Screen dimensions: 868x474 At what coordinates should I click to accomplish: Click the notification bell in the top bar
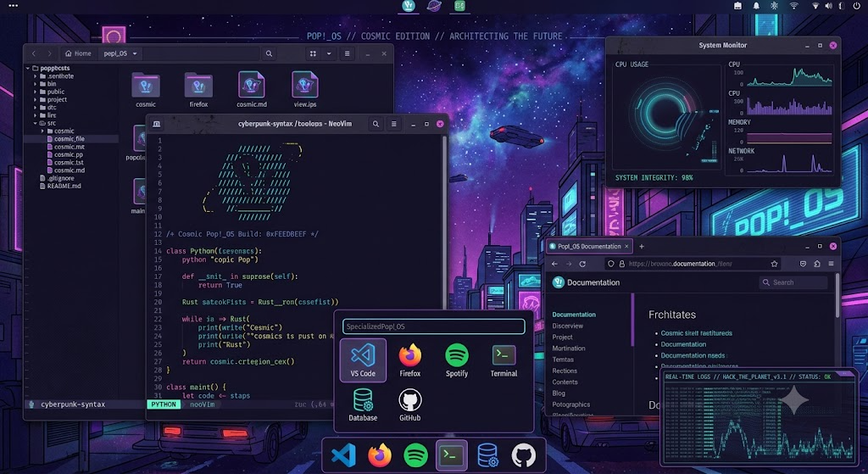[x=755, y=6]
